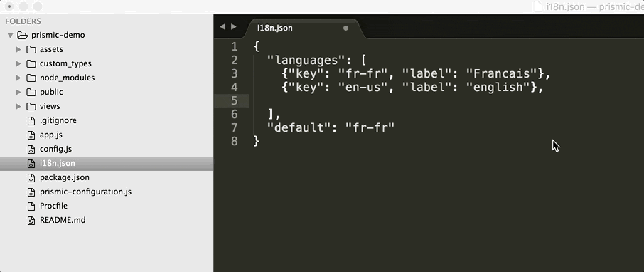Click the unsaved dot on i18n.json tab

tap(345, 28)
